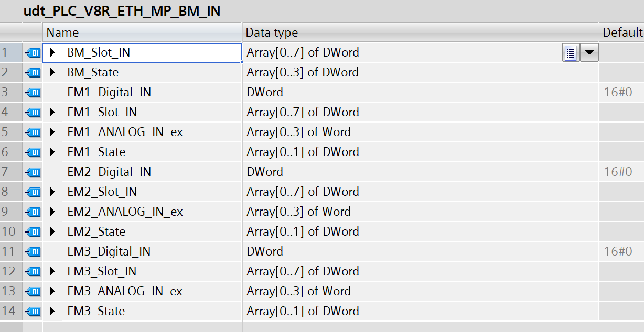Edit the EM1_Digital_IN default value 16#0

(618, 93)
